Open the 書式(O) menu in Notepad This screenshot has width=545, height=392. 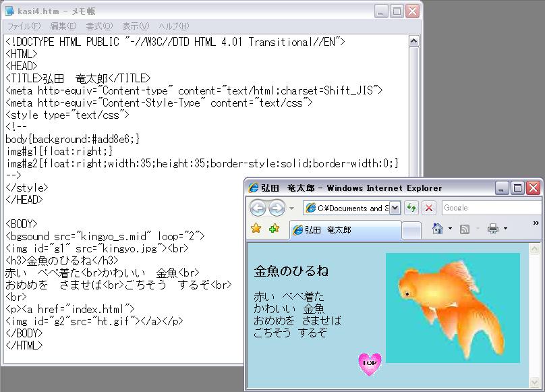[x=99, y=26]
